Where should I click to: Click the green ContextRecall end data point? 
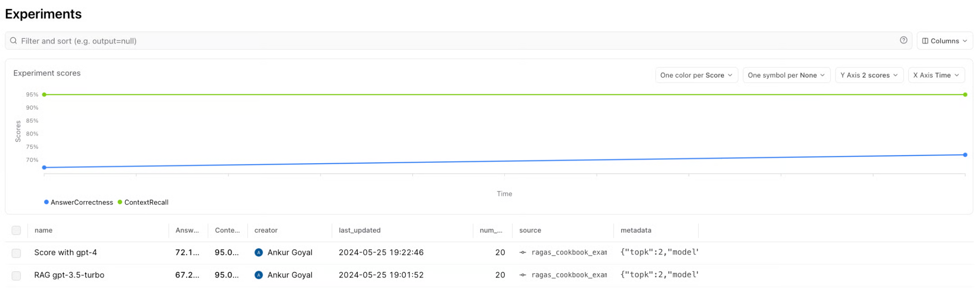pos(965,95)
